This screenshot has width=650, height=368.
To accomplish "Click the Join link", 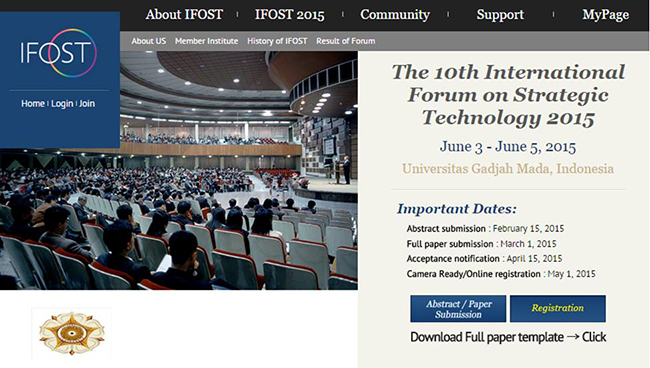I will [87, 104].
